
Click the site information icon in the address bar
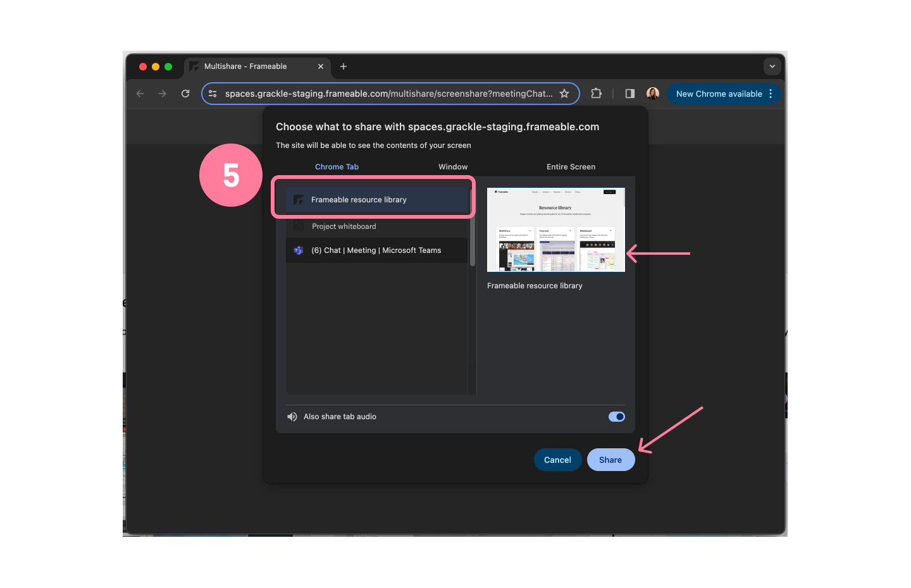point(213,93)
